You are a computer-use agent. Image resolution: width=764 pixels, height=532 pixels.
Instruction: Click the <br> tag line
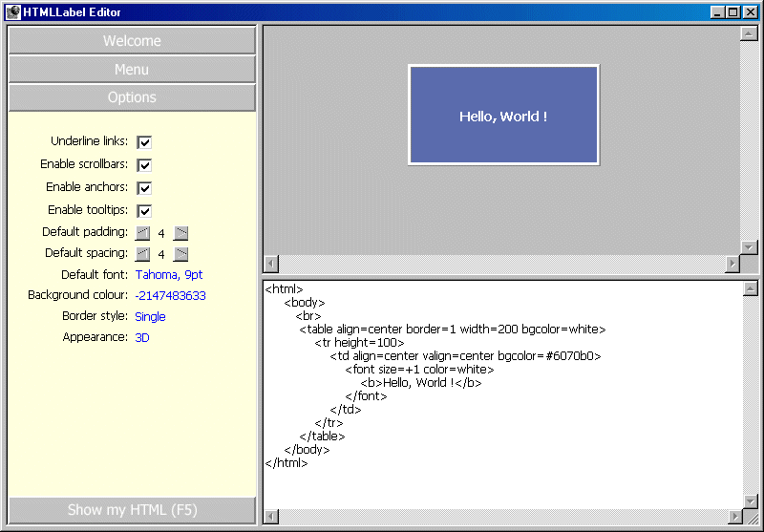(x=308, y=316)
